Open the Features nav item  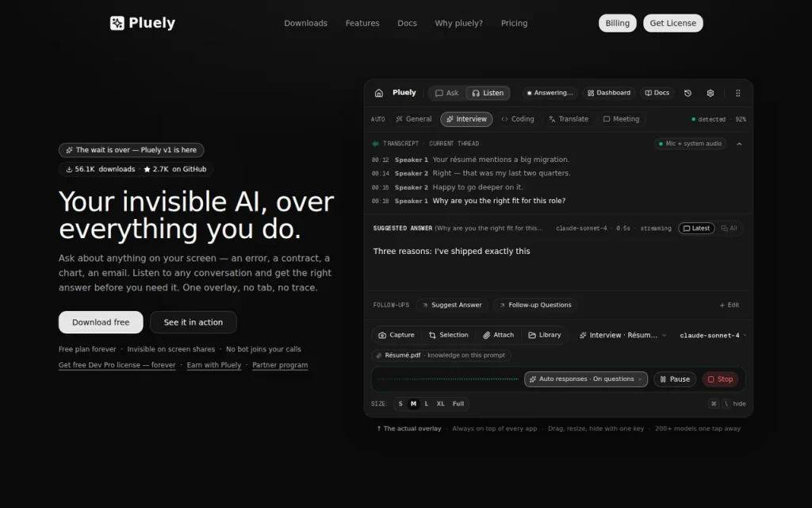click(x=362, y=23)
